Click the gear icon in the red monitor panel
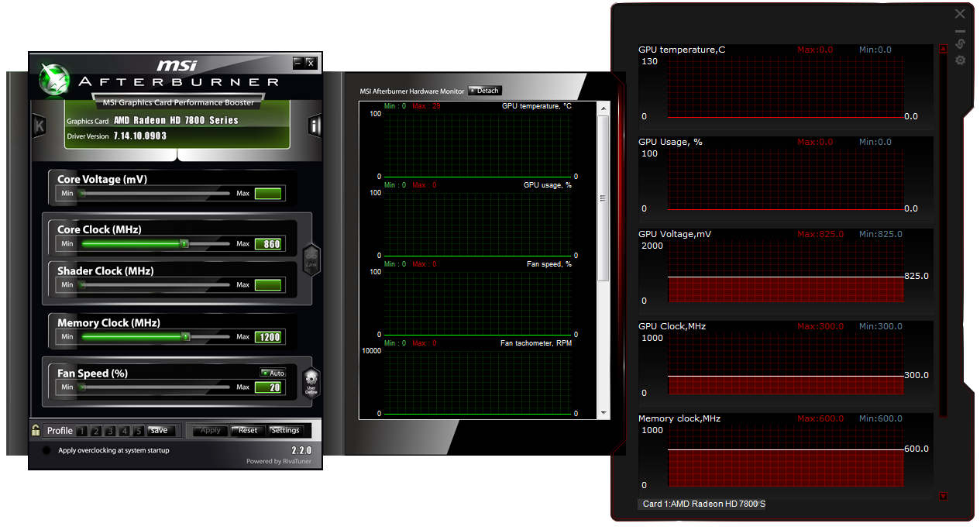The image size is (980, 530). 960,60
